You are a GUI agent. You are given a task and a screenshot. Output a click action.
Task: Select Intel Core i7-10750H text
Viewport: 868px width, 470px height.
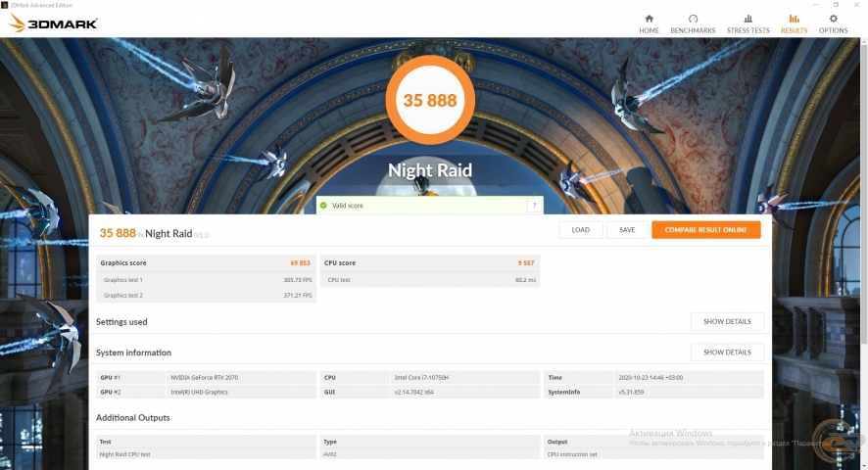421,378
